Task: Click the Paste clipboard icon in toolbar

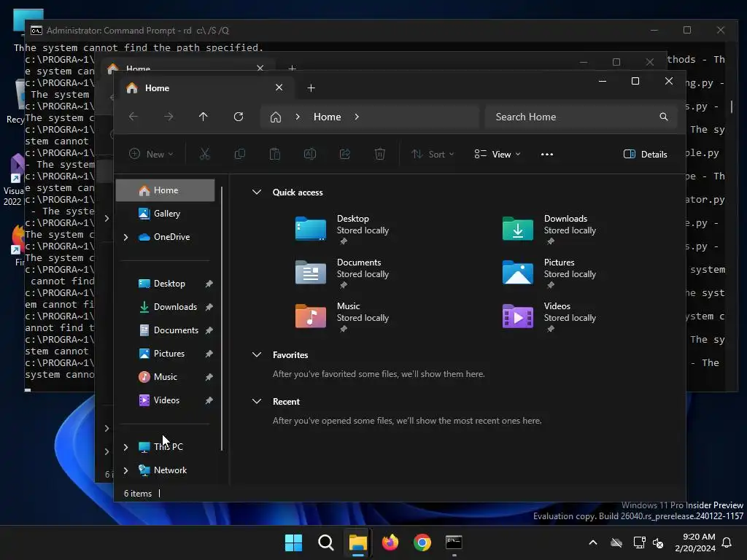Action: click(x=275, y=154)
